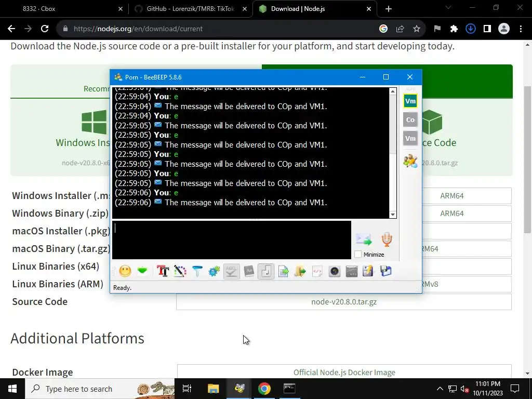Click the camera screenshot icon

[335, 271]
